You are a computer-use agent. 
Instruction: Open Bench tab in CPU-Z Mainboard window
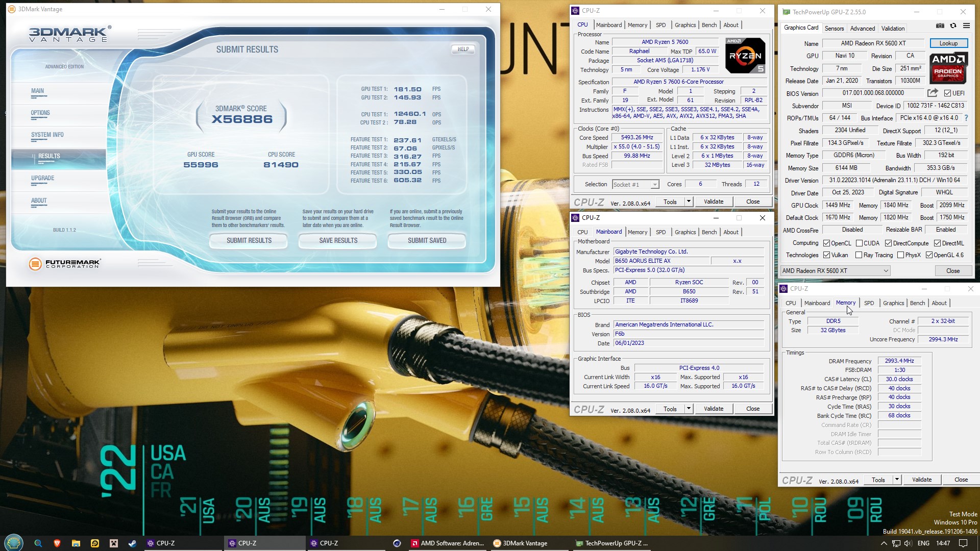pos(709,232)
